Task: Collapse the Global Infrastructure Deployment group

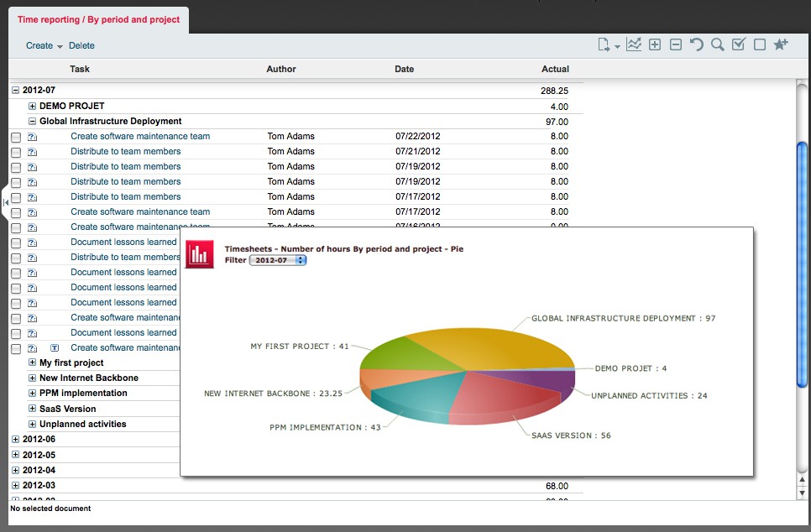Action: (x=33, y=122)
